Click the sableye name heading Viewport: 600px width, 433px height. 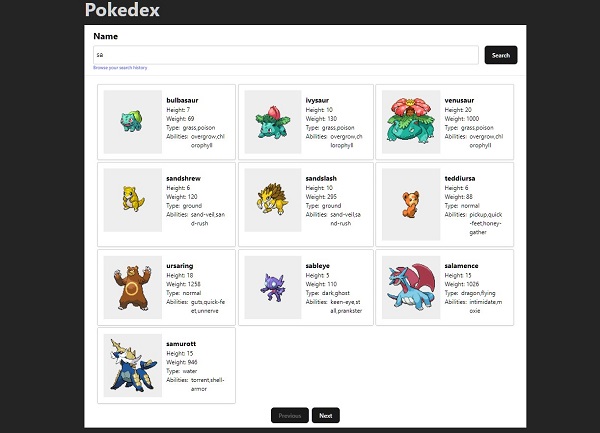point(318,265)
